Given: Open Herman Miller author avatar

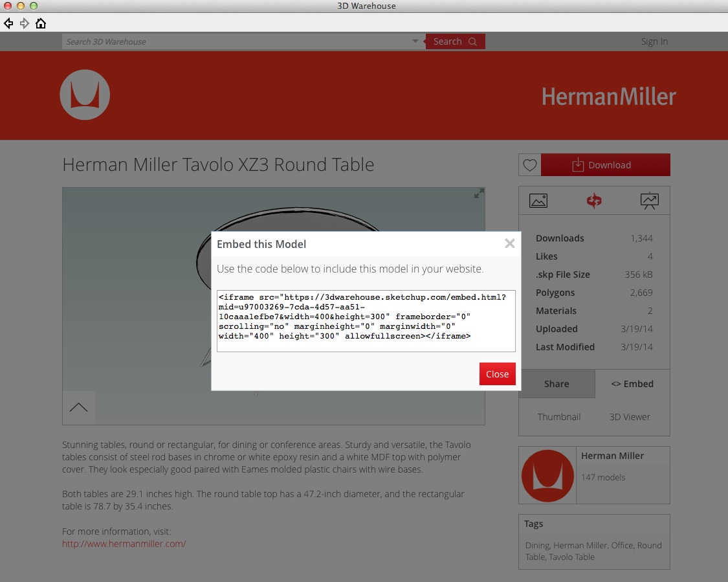Looking at the screenshot, I should pyautogui.click(x=548, y=475).
